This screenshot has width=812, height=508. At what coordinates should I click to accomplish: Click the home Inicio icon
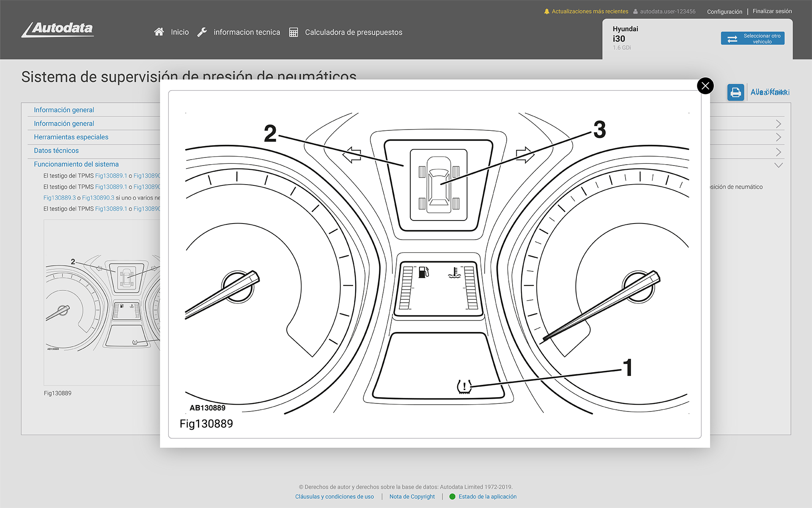[x=159, y=32]
